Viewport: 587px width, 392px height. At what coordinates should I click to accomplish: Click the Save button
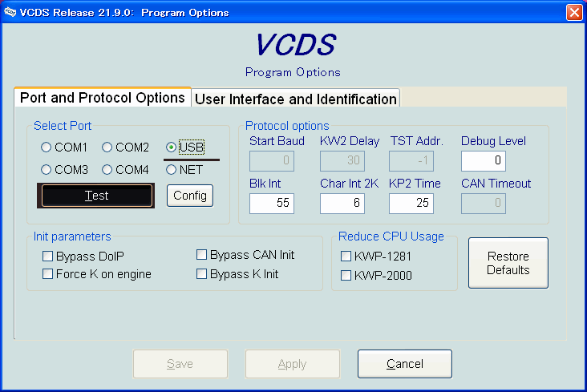tap(180, 364)
